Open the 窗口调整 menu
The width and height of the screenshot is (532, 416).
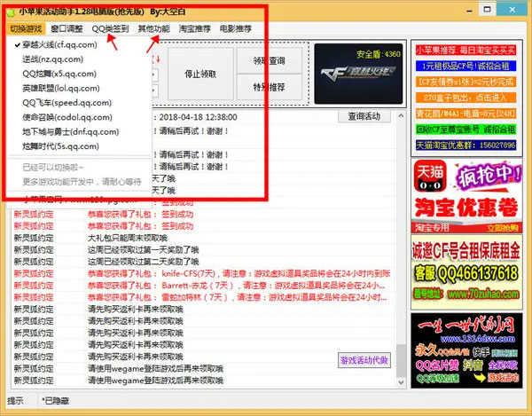(x=66, y=29)
